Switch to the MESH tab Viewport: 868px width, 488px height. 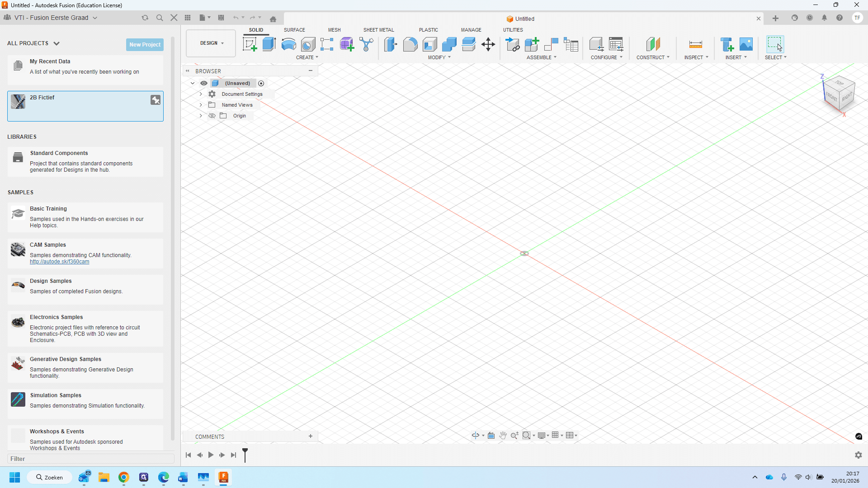pos(335,30)
